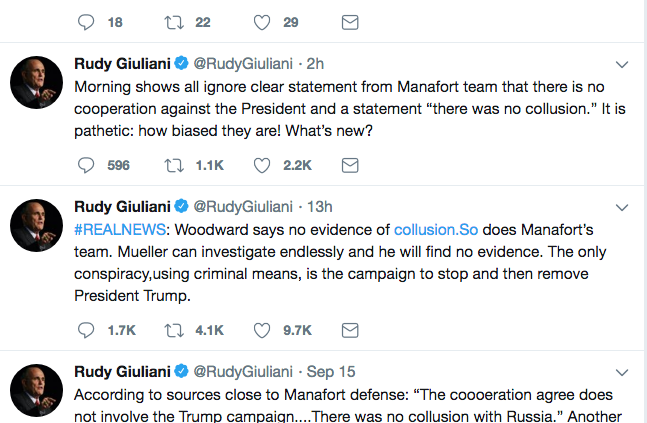Reply to the tweet with 18 replies
This screenshot has width=647, height=423.
86,22
